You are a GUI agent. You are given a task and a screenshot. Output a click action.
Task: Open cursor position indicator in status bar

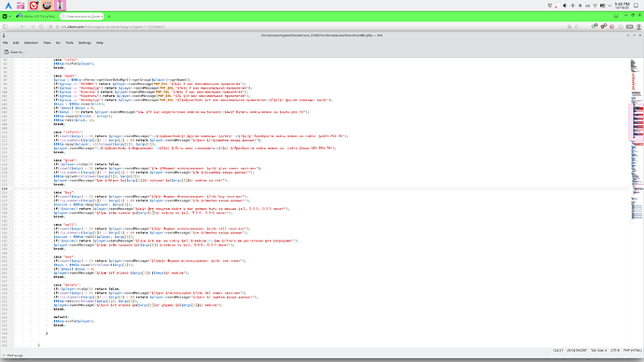(558, 351)
